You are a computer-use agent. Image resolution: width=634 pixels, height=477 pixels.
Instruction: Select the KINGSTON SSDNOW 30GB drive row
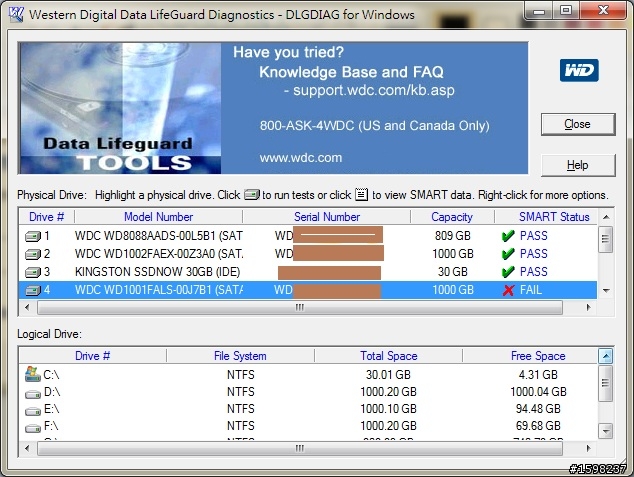click(x=308, y=272)
